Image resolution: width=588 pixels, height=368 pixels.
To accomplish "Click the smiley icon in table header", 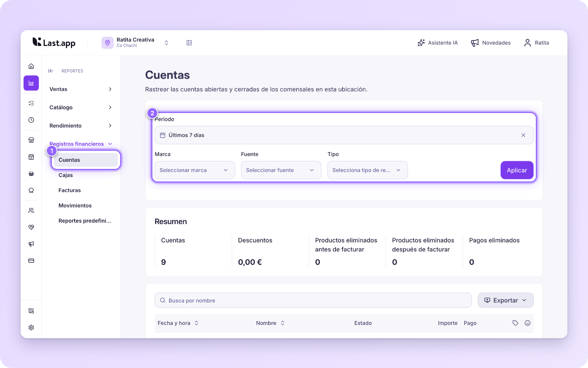I will point(527,323).
